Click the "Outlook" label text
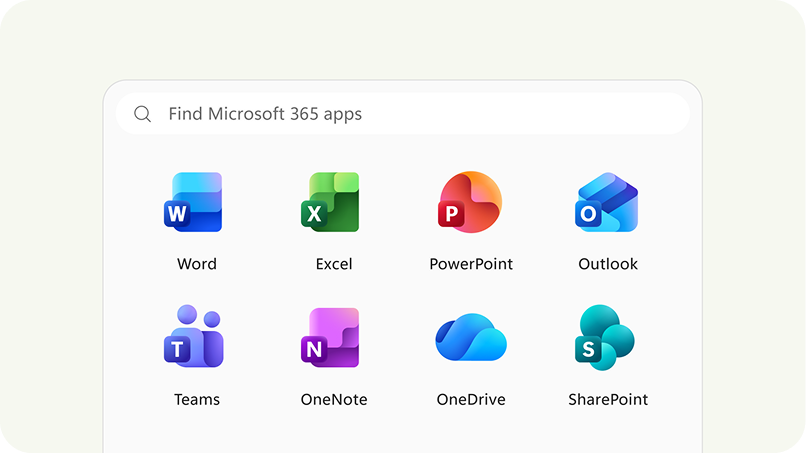Screen dimensions: 806x453 tap(608, 264)
